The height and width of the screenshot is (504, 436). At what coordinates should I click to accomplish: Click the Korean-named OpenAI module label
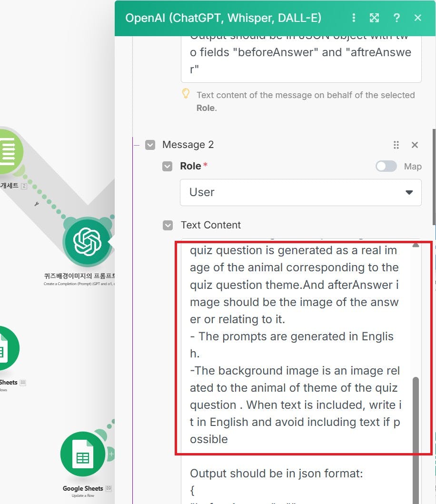click(79, 276)
